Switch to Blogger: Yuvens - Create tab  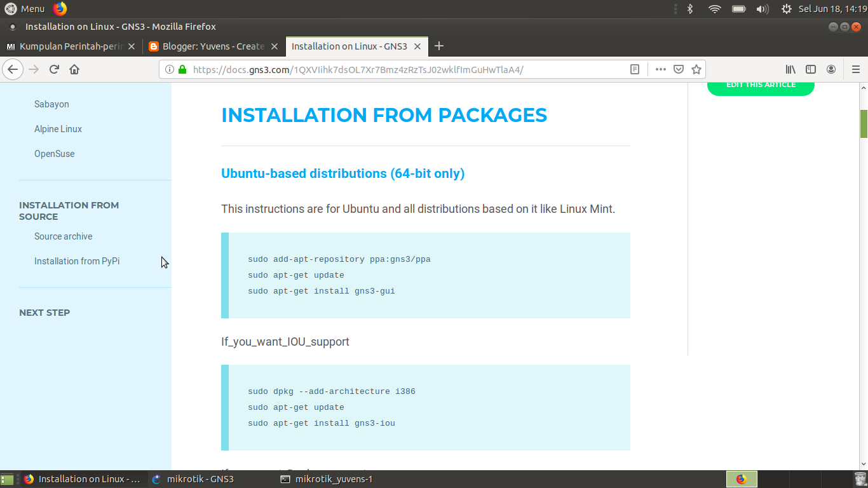point(214,46)
